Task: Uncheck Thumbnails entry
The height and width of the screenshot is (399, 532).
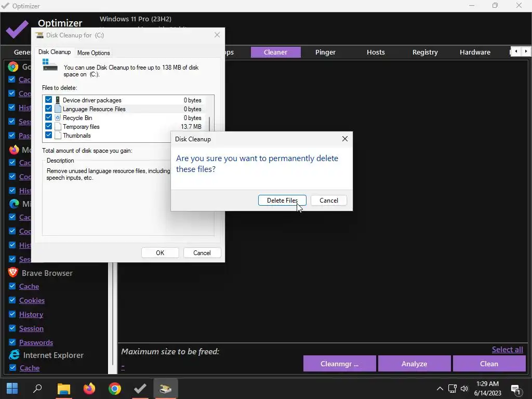Action: pos(48,135)
